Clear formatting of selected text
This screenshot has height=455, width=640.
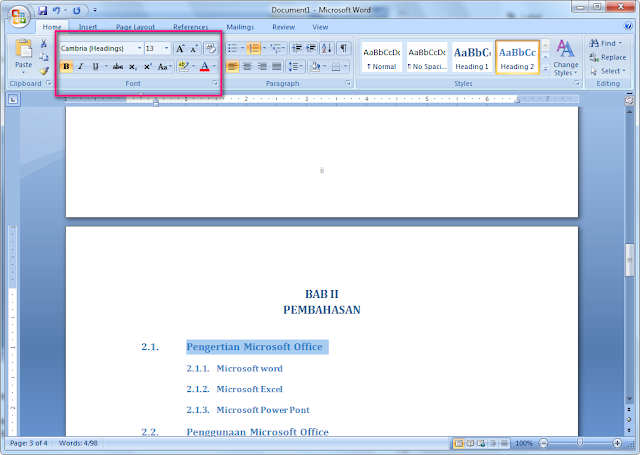click(211, 49)
